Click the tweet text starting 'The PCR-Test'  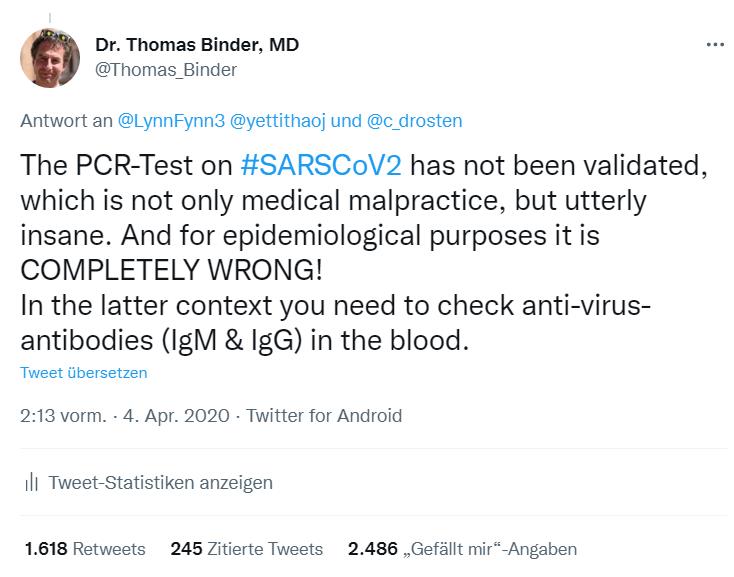130,165
